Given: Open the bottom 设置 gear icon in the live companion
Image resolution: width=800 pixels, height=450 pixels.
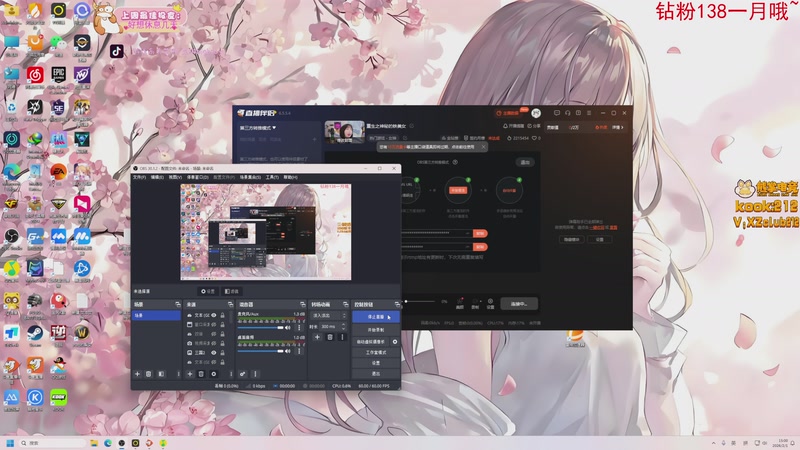Looking at the screenshot, I should tap(490, 304).
